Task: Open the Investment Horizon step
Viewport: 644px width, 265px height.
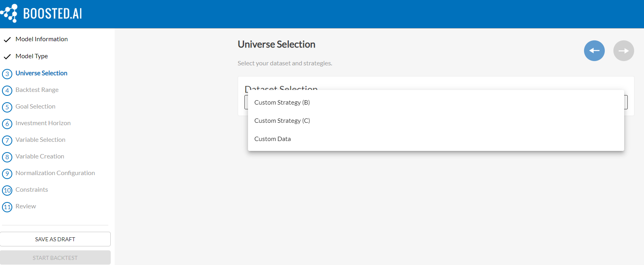Action: tap(43, 123)
